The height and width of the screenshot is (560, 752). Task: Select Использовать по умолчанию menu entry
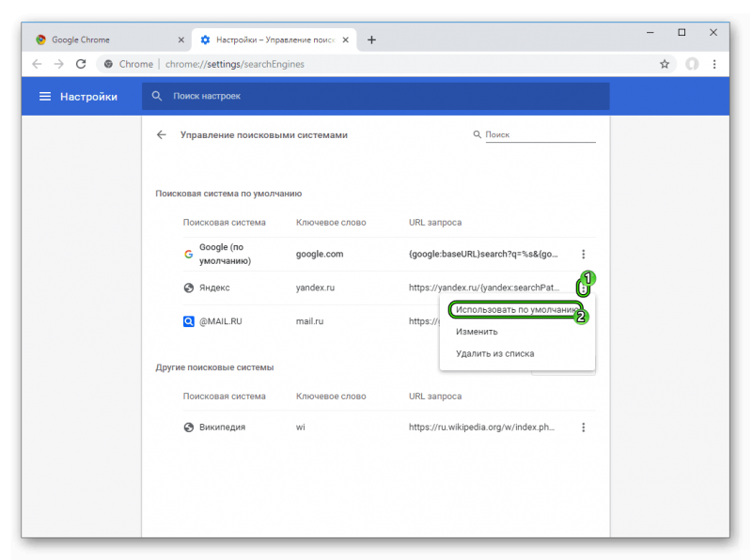coord(516,310)
